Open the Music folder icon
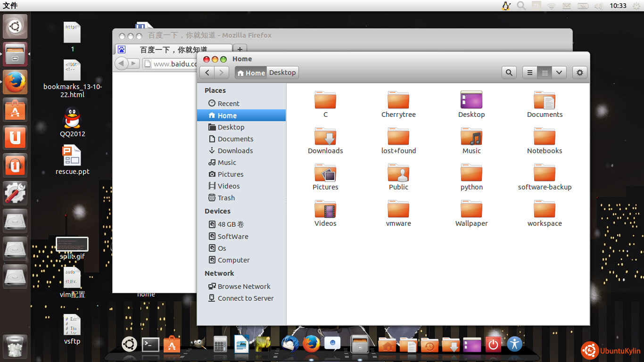The image size is (644, 362). pyautogui.click(x=471, y=137)
